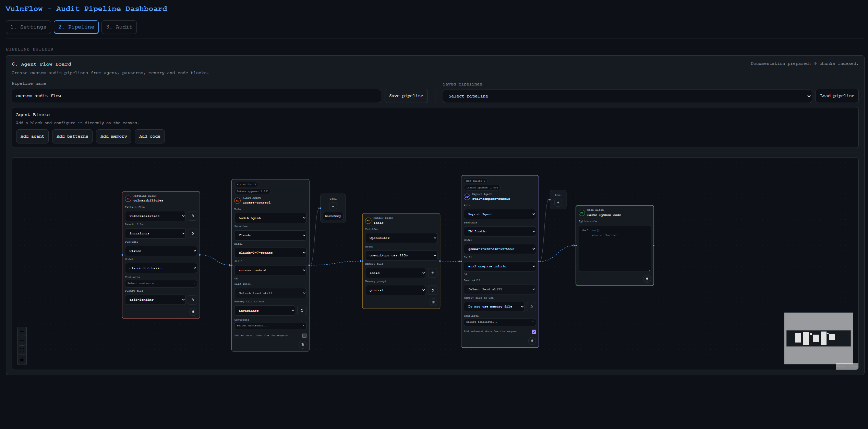Add a tool to the Audit Agent

click(x=333, y=206)
